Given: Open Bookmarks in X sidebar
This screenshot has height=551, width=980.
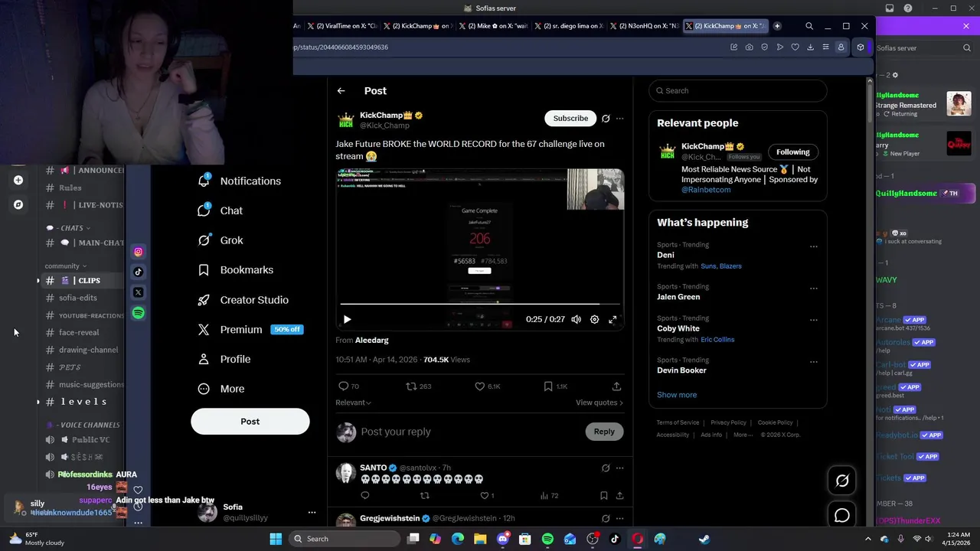Looking at the screenshot, I should tap(236, 270).
